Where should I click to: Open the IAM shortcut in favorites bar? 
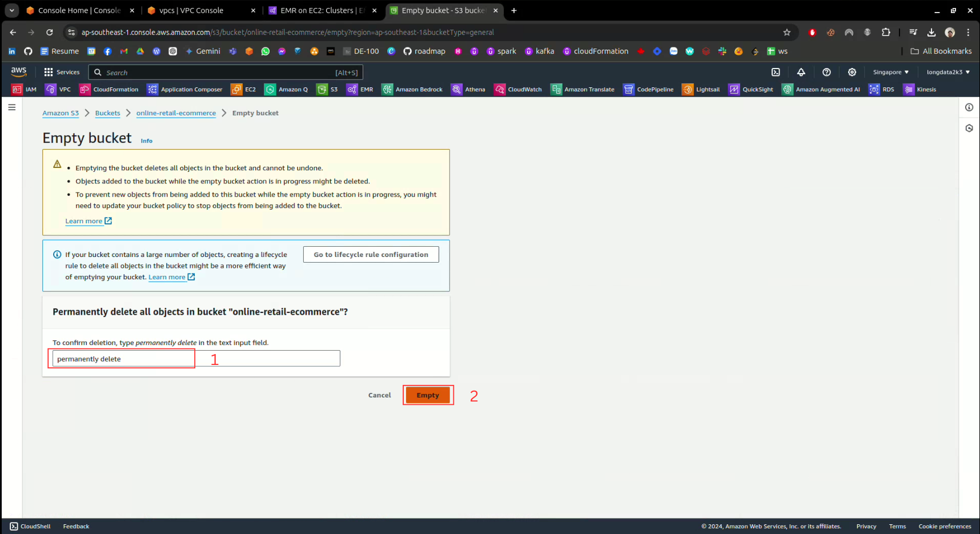(25, 89)
